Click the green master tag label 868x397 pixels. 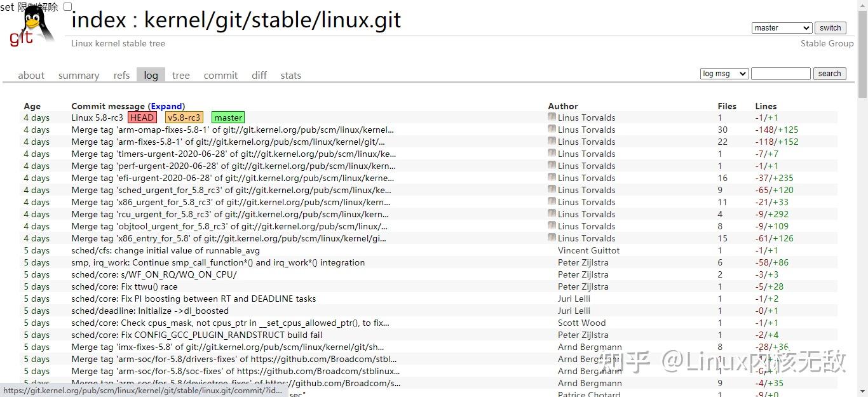pyautogui.click(x=227, y=118)
